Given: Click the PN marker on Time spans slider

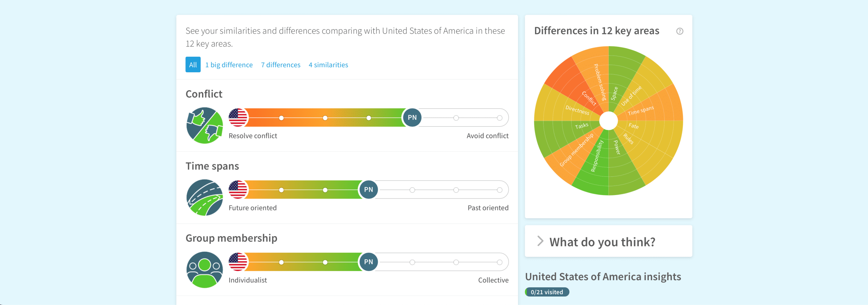Looking at the screenshot, I should coord(369,190).
